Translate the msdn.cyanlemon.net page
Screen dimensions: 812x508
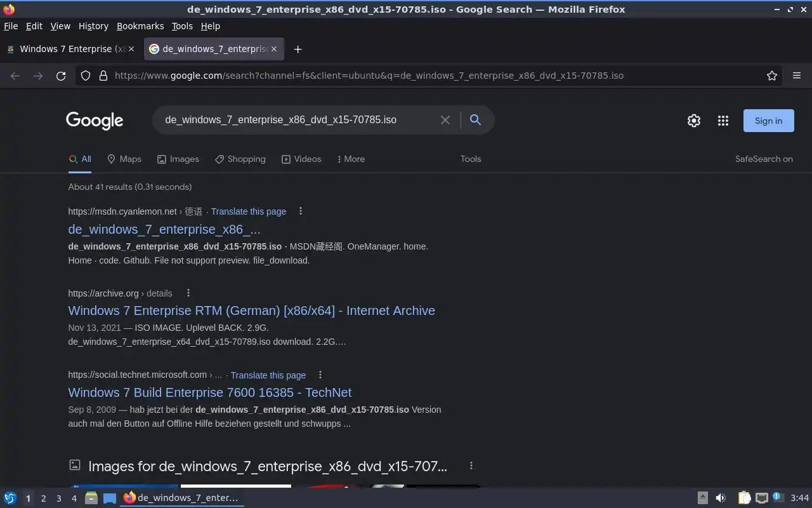click(x=249, y=211)
